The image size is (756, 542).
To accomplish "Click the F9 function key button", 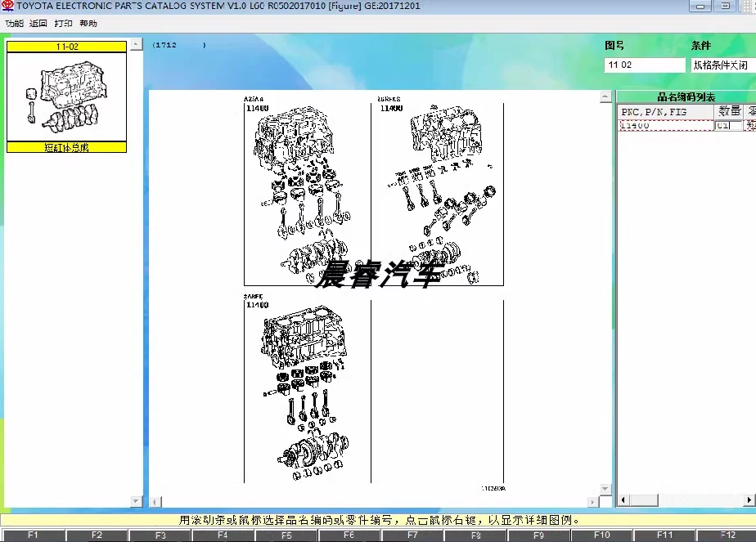I will point(539,535).
